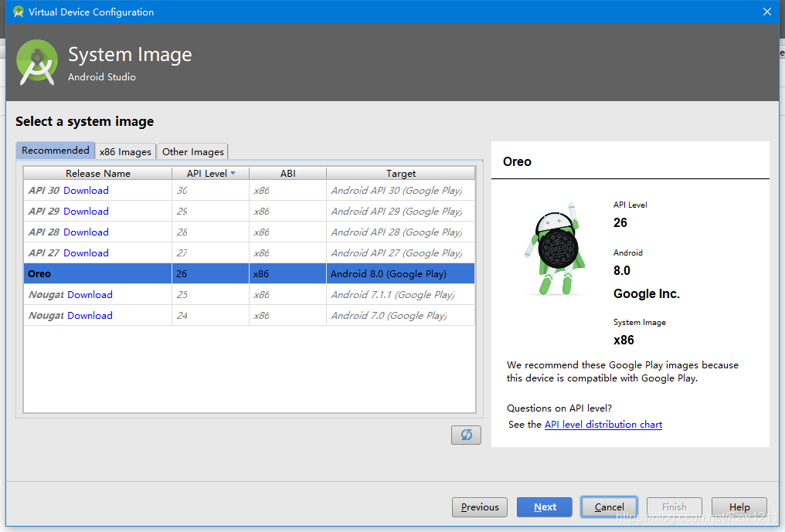
Task: Click the Oreo Android mascot image
Action: click(555, 248)
